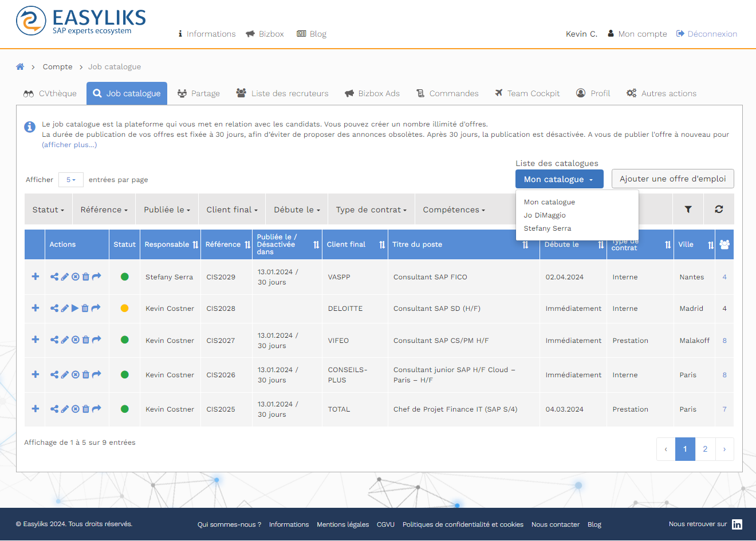The image size is (756, 541).
Task: Click the info icon beside description text
Action: 30,127
